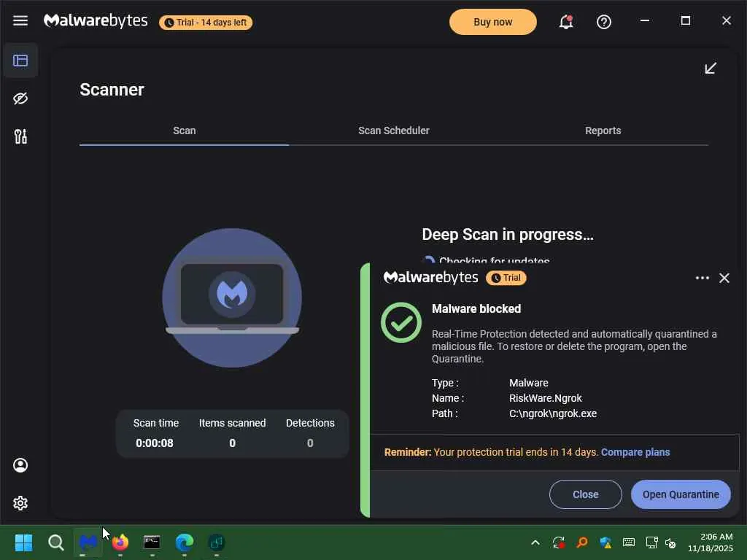Click the green checkmark Malware blocked icon

point(401,322)
